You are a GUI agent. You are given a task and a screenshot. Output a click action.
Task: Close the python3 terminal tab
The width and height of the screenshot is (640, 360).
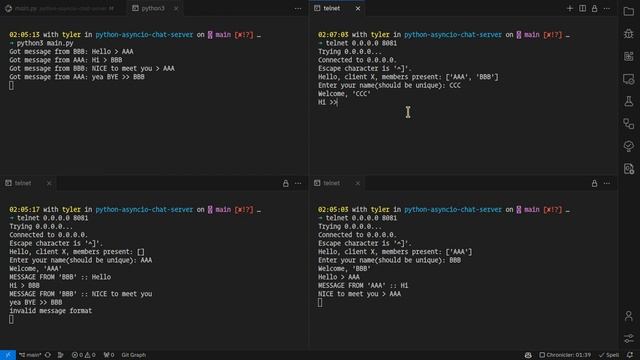point(176,8)
